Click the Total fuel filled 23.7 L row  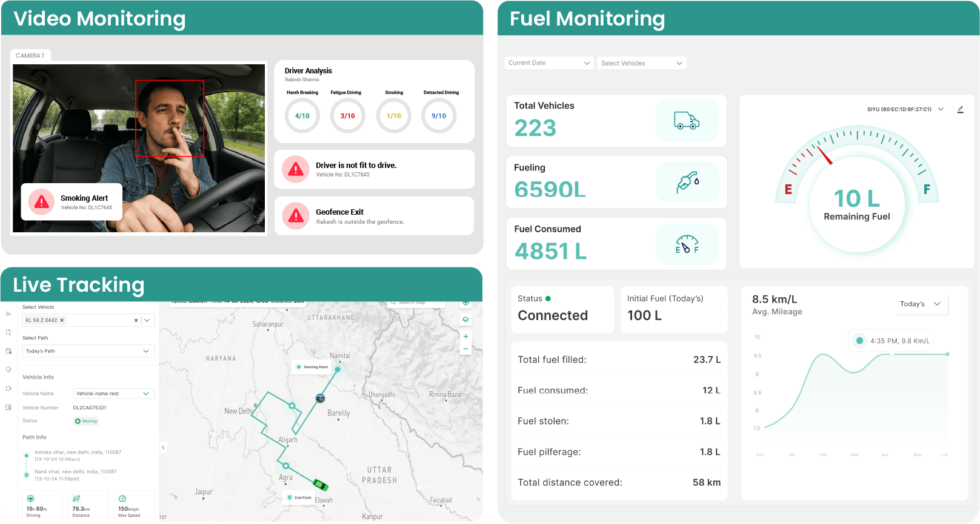tap(619, 360)
